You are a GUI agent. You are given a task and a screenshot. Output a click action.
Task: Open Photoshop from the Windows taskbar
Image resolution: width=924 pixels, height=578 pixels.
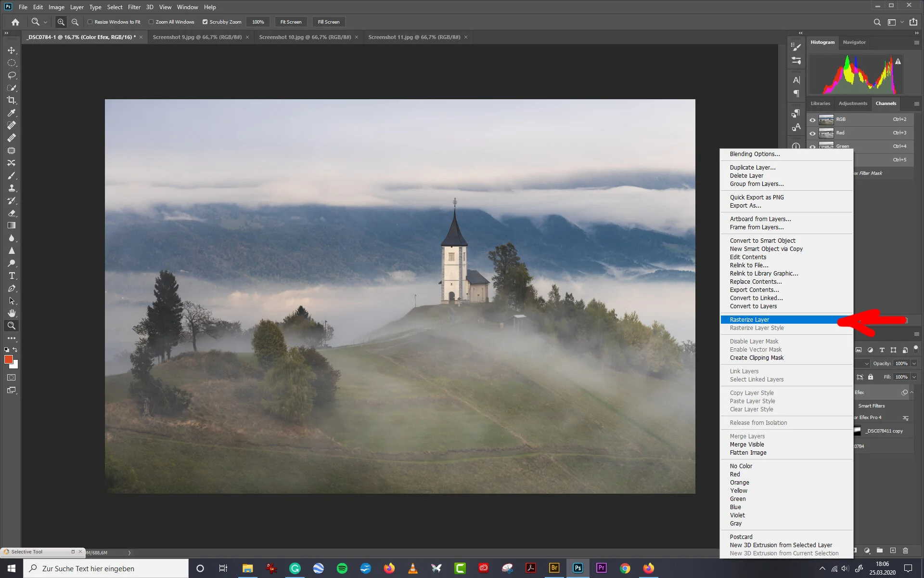577,568
